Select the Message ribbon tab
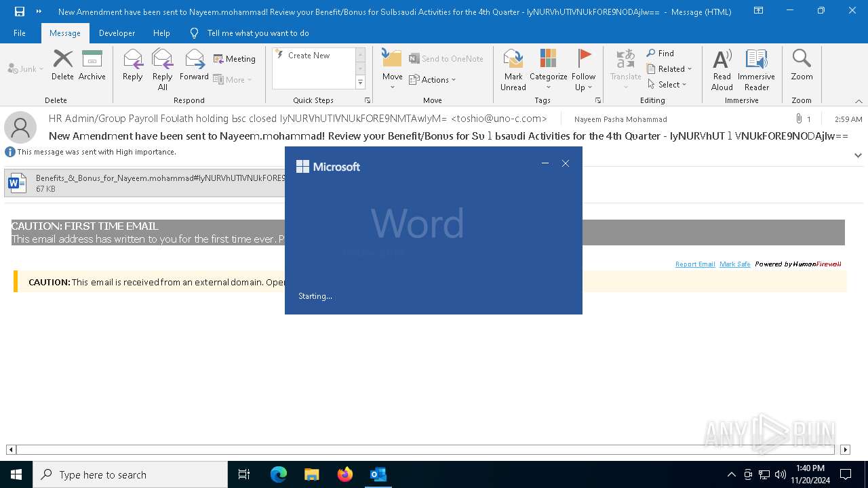 click(65, 33)
